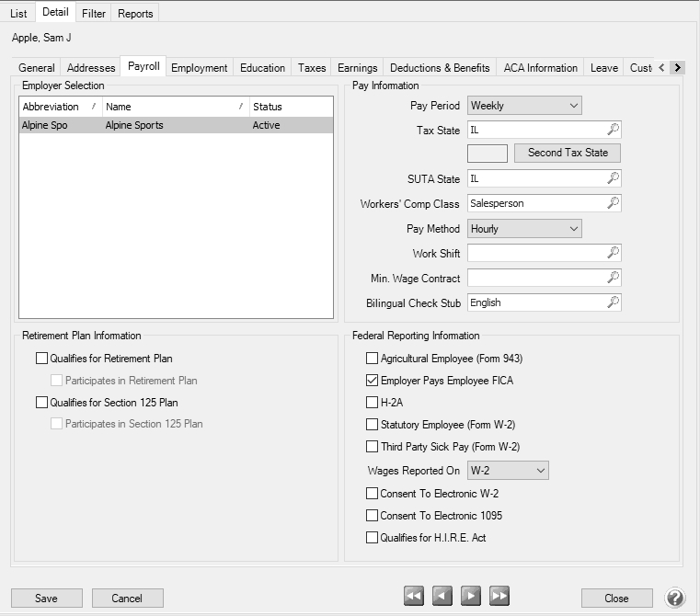
Task: Open the Pay Method dropdown
Action: point(524,228)
